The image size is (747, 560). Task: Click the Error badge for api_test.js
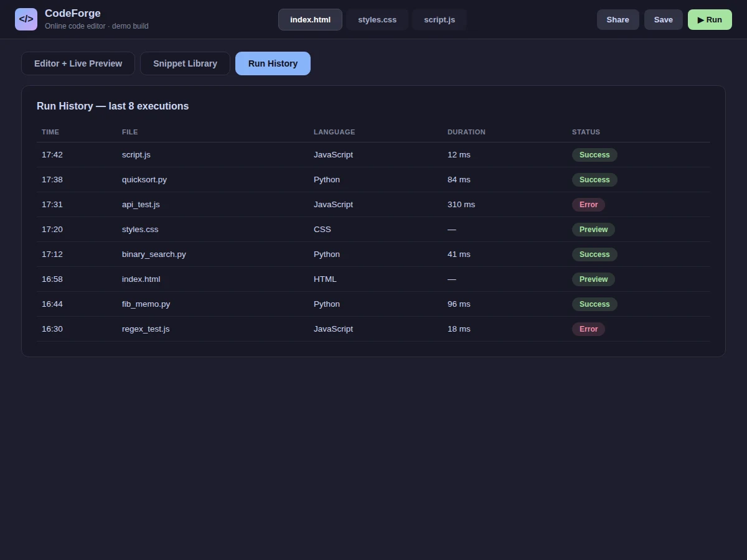pyautogui.click(x=588, y=205)
